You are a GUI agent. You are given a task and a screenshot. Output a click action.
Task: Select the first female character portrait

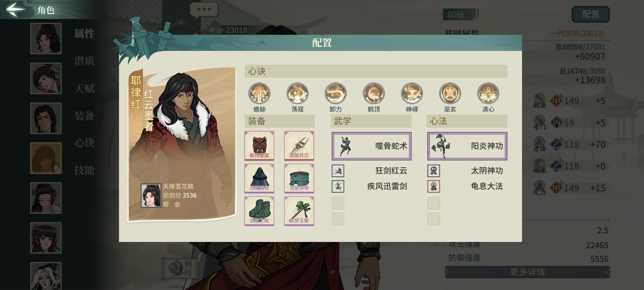point(46,38)
